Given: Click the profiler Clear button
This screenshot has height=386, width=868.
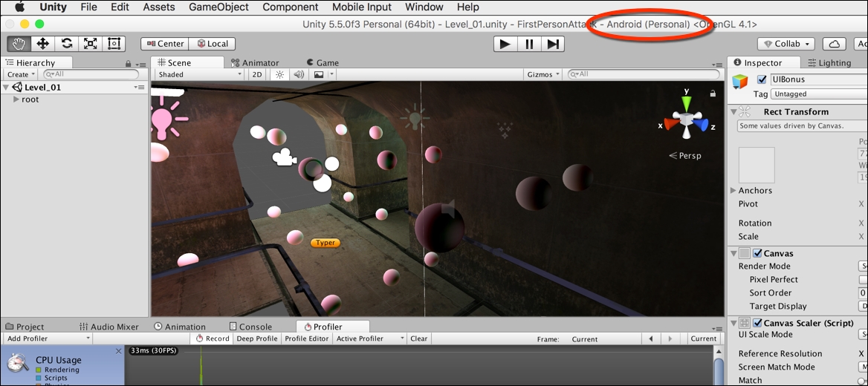Looking at the screenshot, I should [418, 338].
